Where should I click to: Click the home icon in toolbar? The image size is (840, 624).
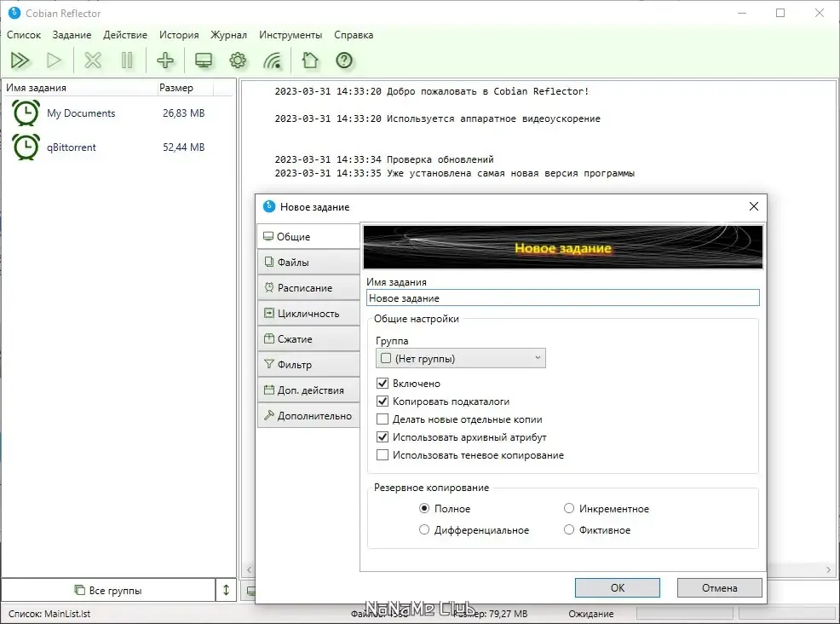(x=309, y=61)
